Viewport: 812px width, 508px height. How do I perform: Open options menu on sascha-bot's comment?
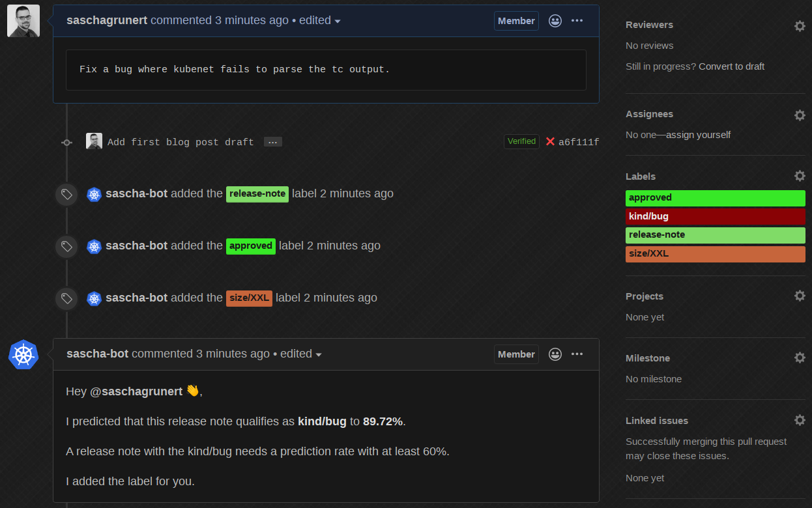(577, 354)
